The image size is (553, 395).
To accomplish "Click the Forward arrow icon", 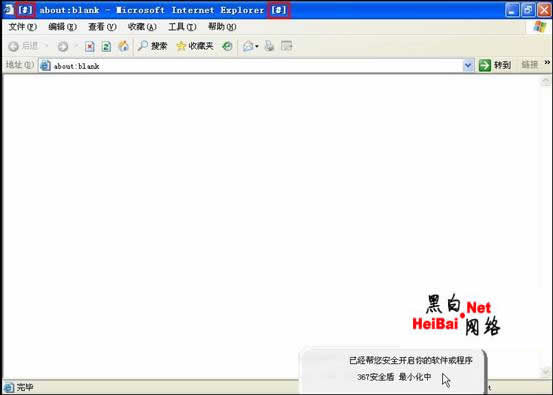I will tap(63, 46).
